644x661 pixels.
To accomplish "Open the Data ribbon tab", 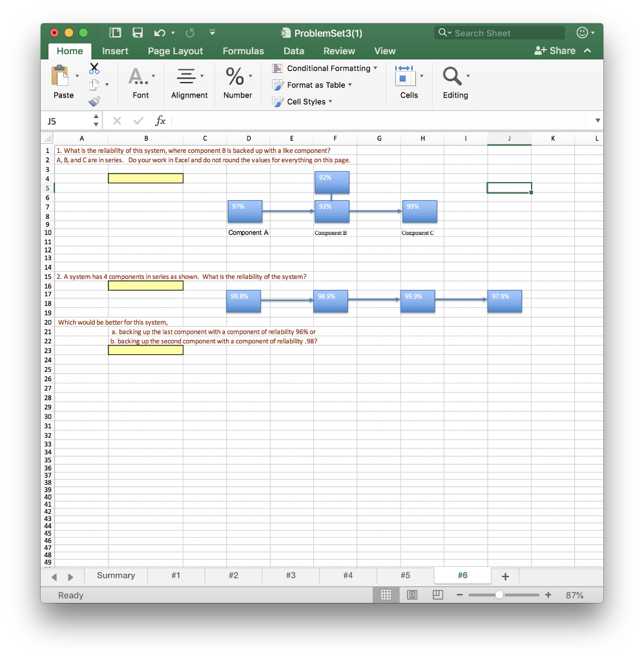I will (293, 51).
